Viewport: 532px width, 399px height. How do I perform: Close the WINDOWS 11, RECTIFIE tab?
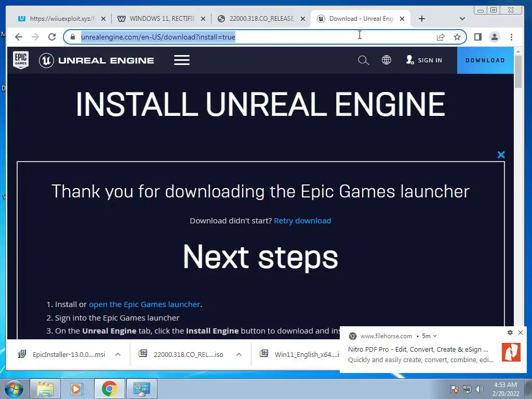(203, 19)
